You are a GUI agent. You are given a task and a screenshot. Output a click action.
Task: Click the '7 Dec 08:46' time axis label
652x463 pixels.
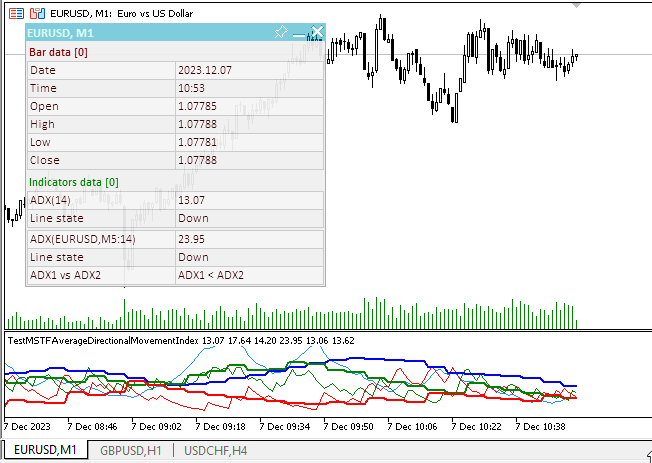click(x=92, y=426)
